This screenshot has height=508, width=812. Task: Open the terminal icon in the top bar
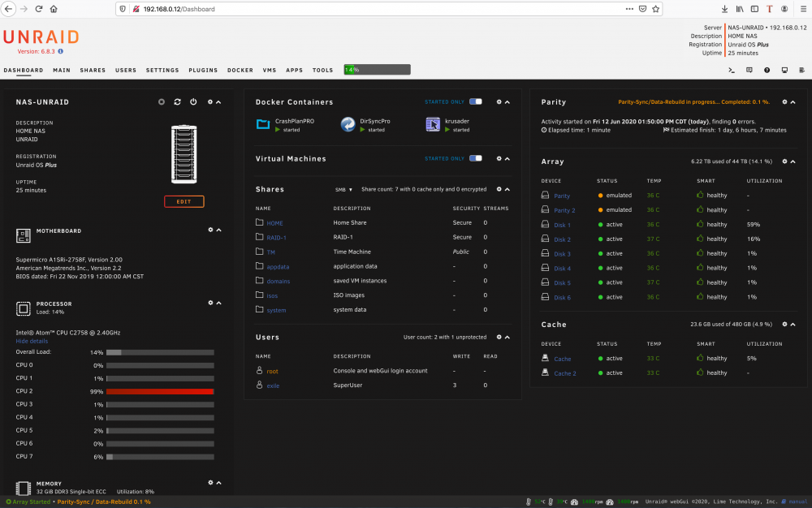pyautogui.click(x=732, y=71)
